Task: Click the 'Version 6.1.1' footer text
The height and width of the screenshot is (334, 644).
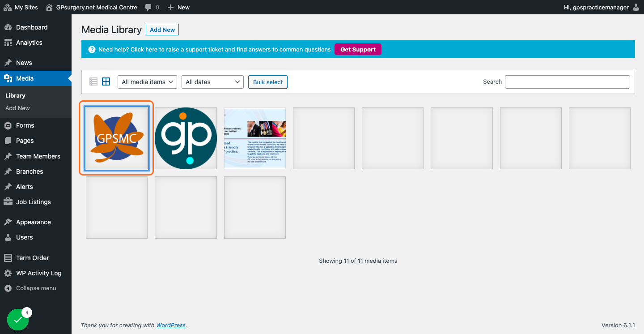Action: click(x=619, y=325)
